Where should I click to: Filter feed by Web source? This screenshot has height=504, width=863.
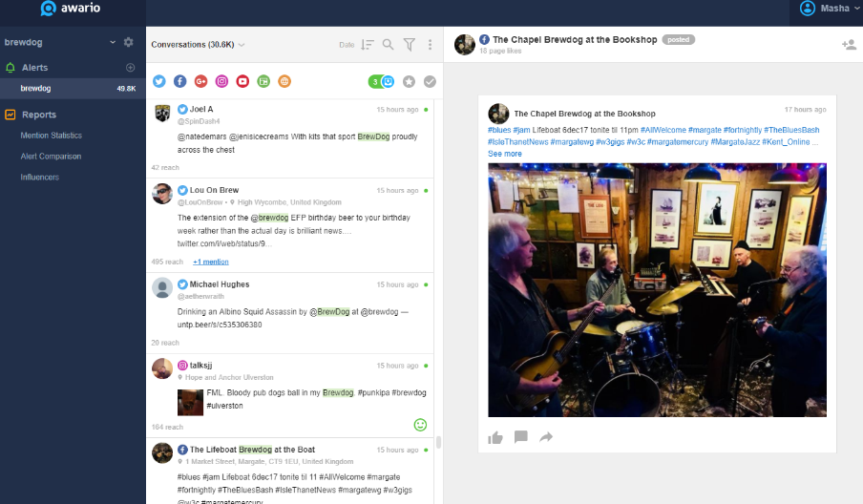pos(284,81)
